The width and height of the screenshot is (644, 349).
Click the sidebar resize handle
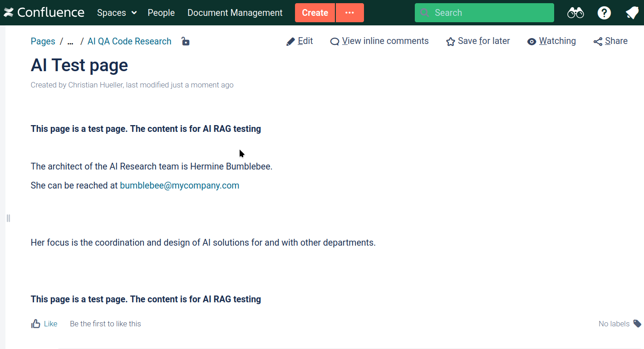pyautogui.click(x=8, y=218)
